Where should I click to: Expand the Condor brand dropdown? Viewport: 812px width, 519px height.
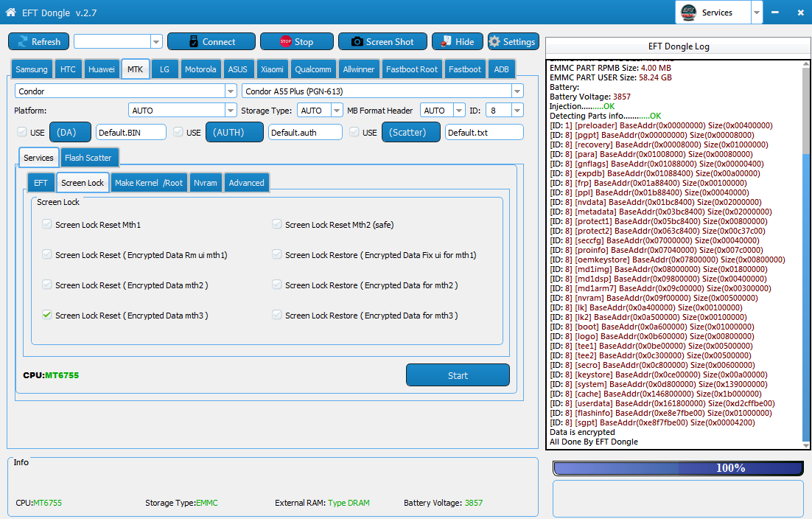coord(231,91)
